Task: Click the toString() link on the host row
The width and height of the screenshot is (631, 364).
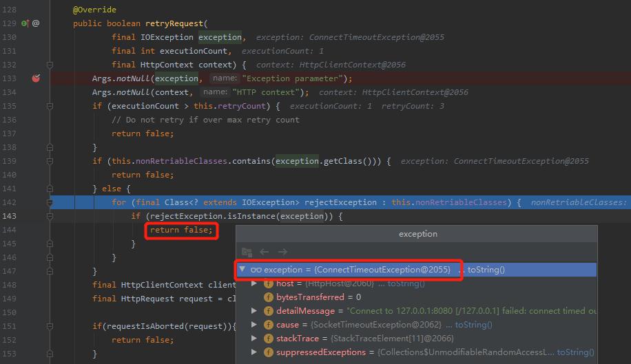Action: pyautogui.click(x=406, y=283)
